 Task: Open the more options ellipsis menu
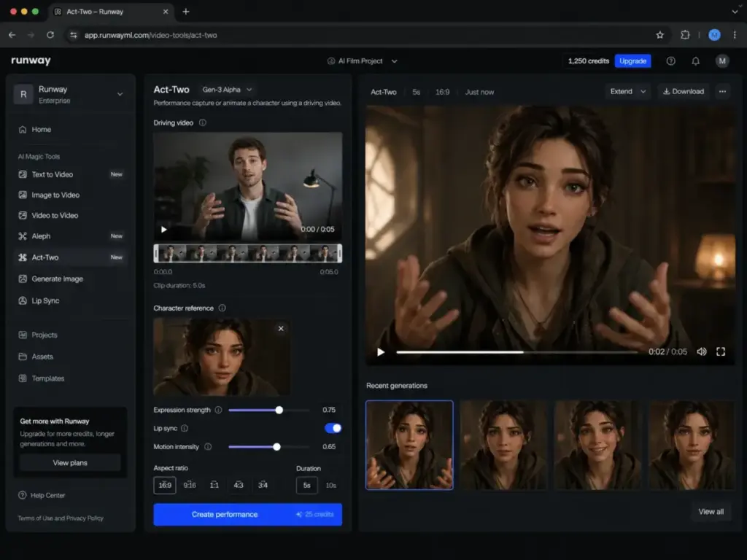pos(722,91)
